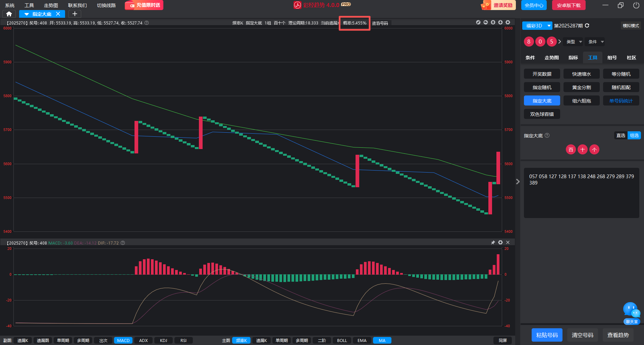Click the undo arrow icon above chart
The image size is (644, 345).
[486, 22]
